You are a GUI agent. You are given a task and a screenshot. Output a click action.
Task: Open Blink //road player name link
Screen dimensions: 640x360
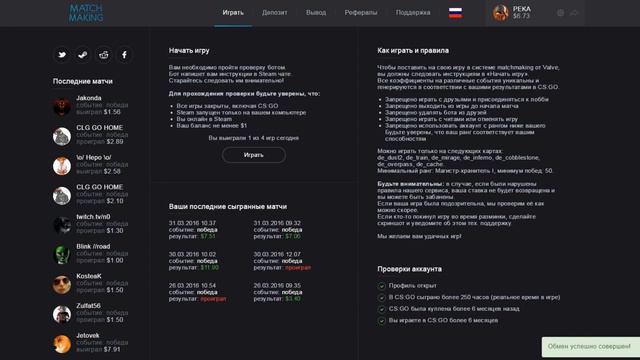click(x=93, y=247)
